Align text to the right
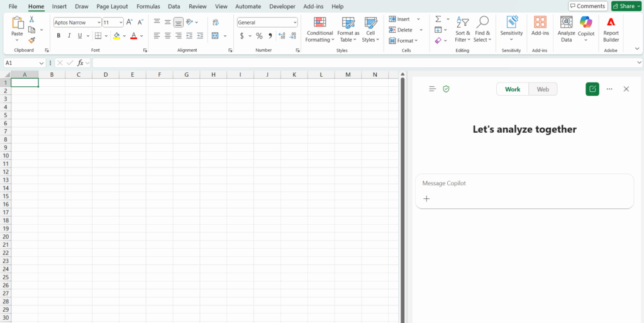Screen dimensions: 644x323 [x=178, y=36]
